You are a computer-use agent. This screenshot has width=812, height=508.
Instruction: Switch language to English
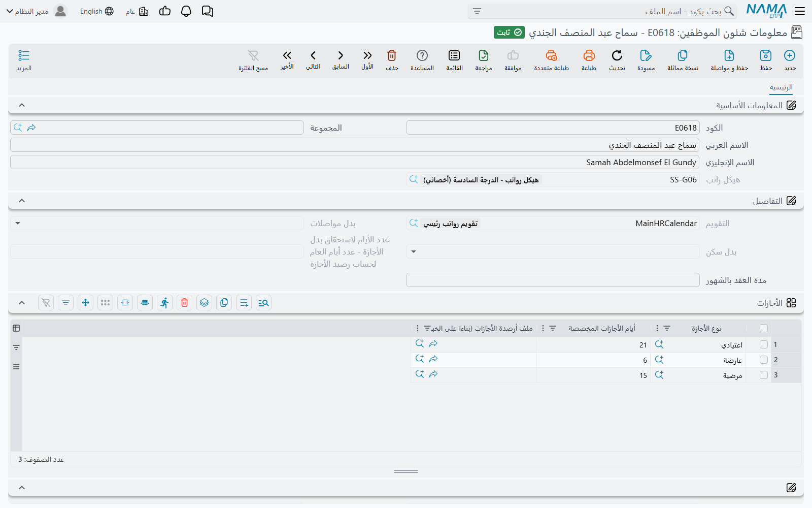97,11
